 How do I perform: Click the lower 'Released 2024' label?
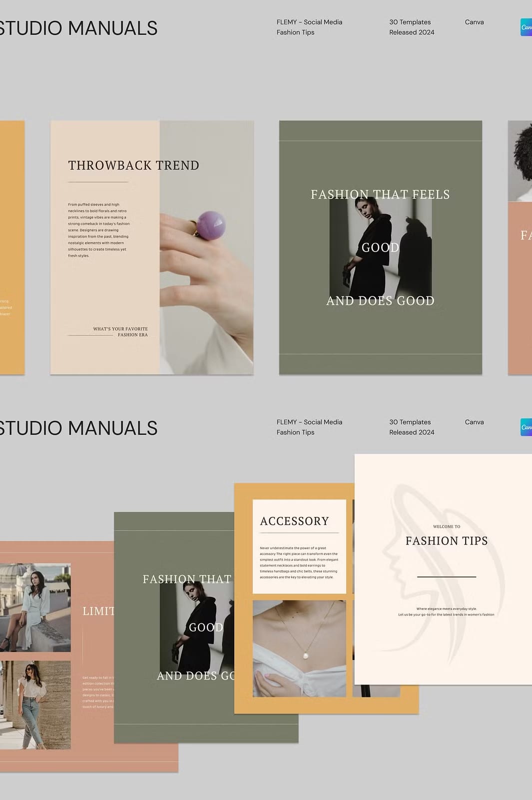click(x=412, y=432)
